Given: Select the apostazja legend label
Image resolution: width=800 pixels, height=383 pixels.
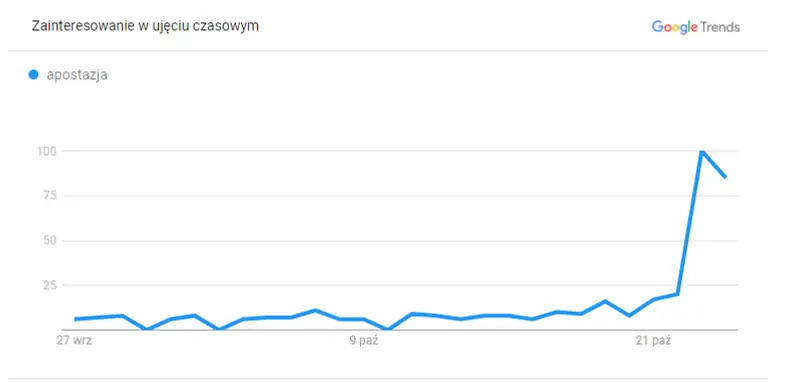Looking at the screenshot, I should pyautogui.click(x=77, y=75).
